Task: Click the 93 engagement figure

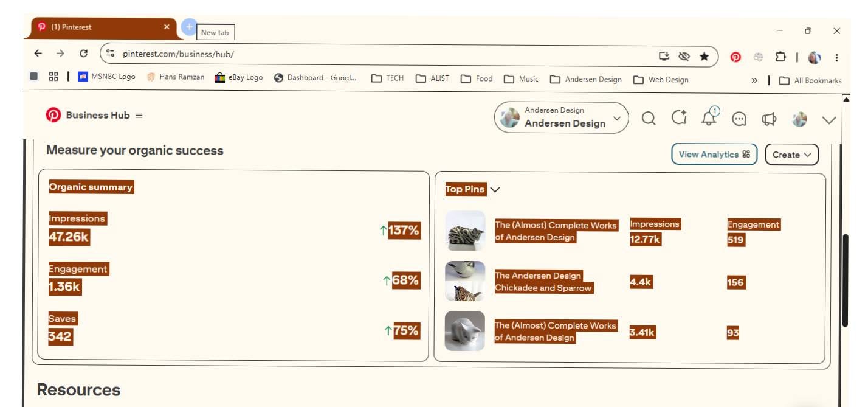Action: pos(733,333)
